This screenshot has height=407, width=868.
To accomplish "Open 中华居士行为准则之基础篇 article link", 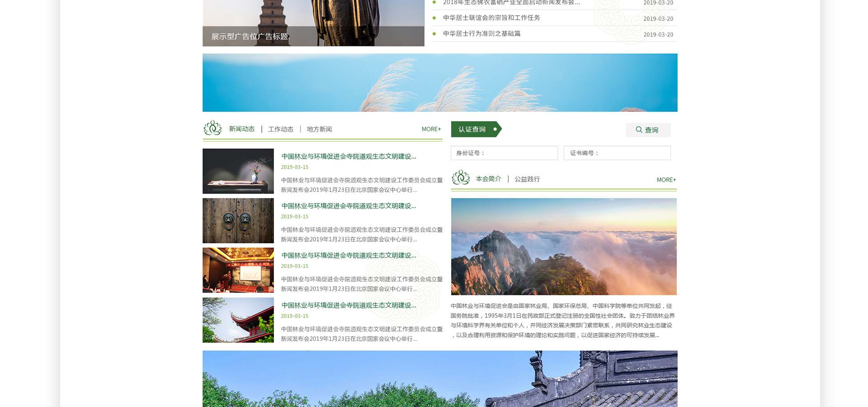I will pos(481,33).
